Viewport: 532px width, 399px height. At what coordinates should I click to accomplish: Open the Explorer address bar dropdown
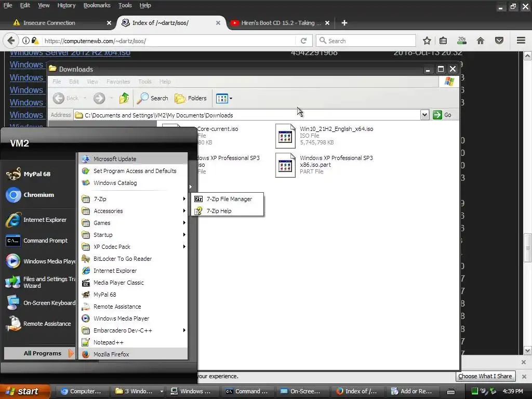(424, 115)
